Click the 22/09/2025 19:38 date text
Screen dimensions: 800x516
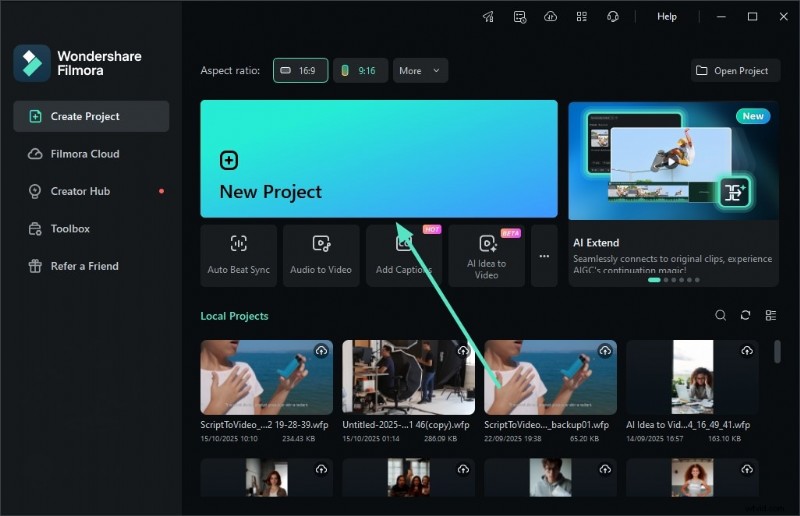point(513,438)
